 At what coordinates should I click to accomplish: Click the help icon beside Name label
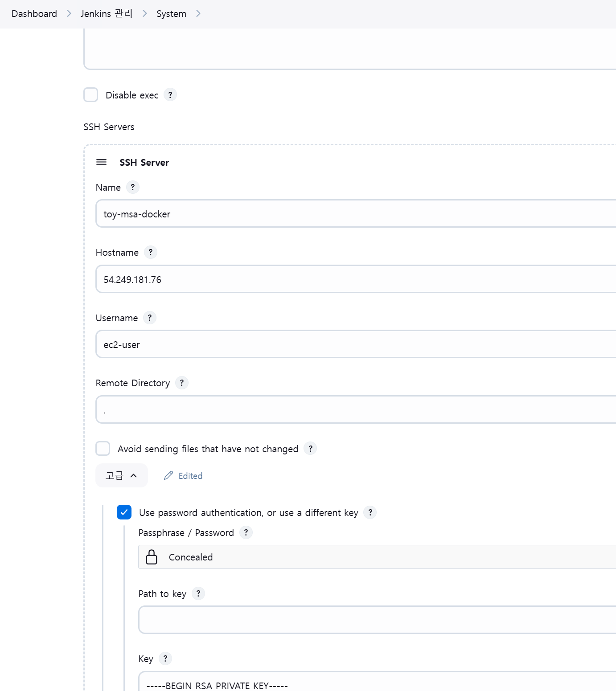[132, 187]
